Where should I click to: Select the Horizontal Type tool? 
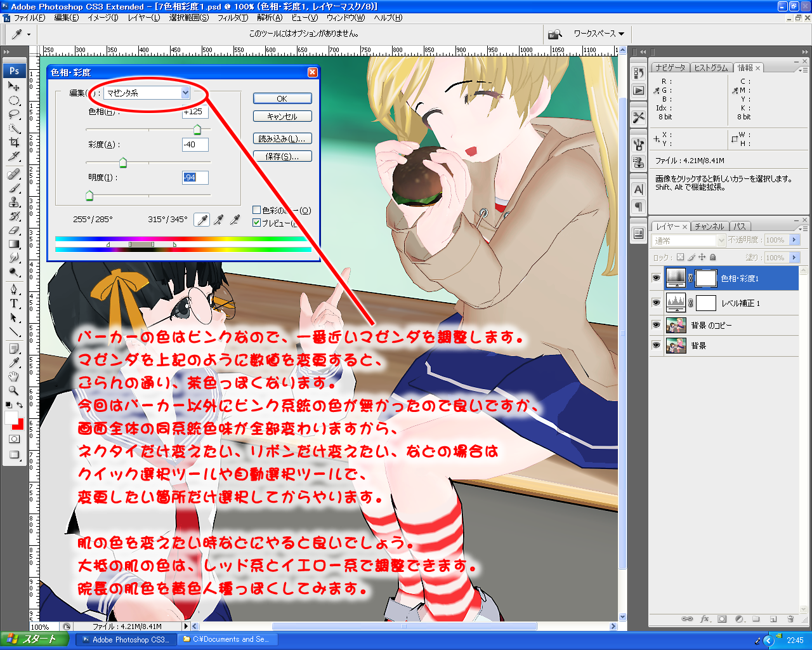[14, 303]
